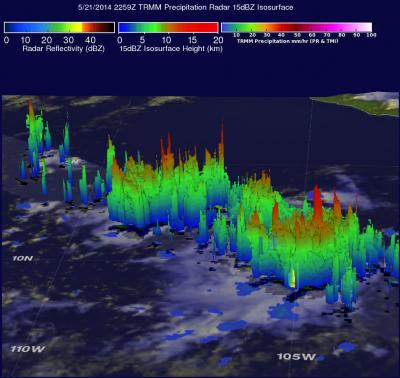The height and width of the screenshot is (378, 400).
Task: Click the black end of reflectivity bar
Action: click(x=108, y=27)
